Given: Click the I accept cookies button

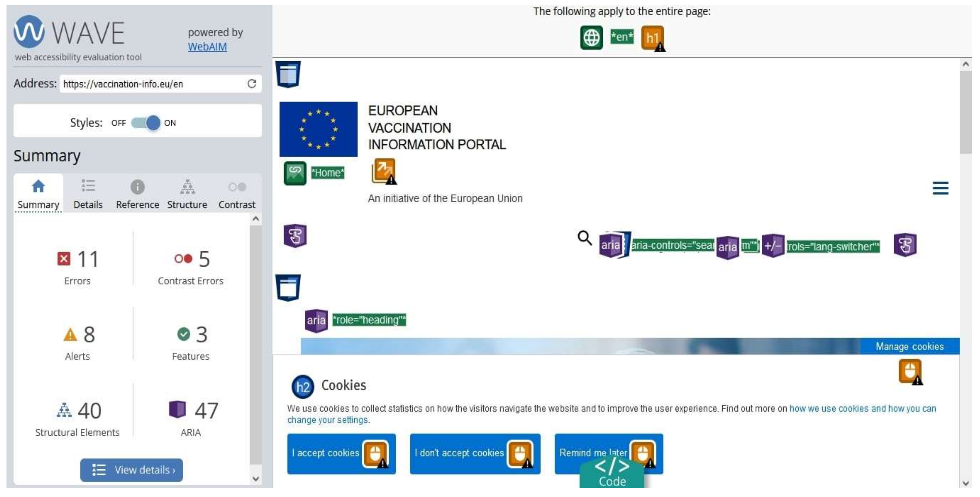Looking at the screenshot, I should pos(326,453).
